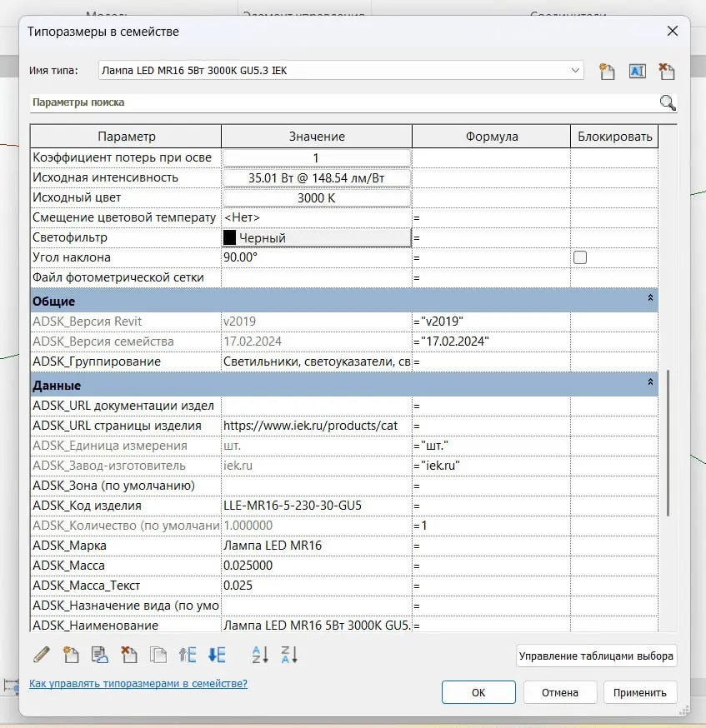The image size is (706, 728).
Task: Collapse the Общие parameter group
Action: 650,297
